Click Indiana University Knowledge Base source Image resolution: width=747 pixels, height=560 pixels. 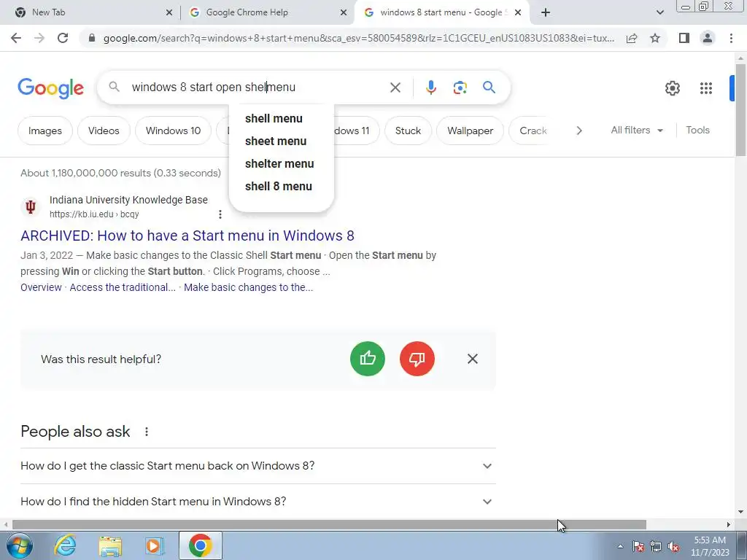point(128,200)
